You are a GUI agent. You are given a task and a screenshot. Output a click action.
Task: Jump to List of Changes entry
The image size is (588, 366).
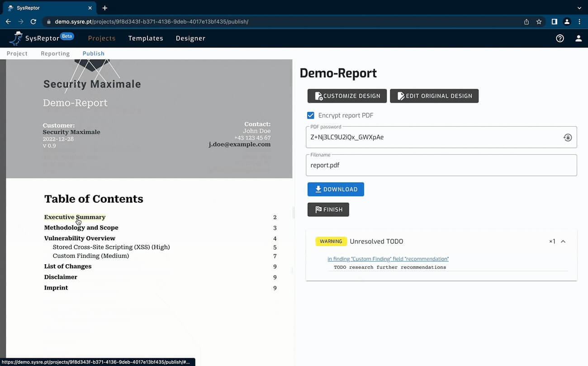tap(68, 266)
